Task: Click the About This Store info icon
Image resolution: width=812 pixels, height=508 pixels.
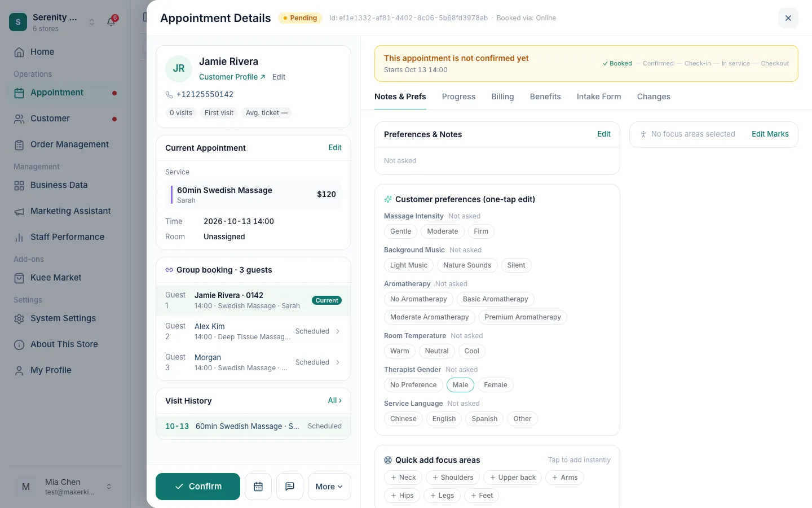Action: tap(19, 344)
